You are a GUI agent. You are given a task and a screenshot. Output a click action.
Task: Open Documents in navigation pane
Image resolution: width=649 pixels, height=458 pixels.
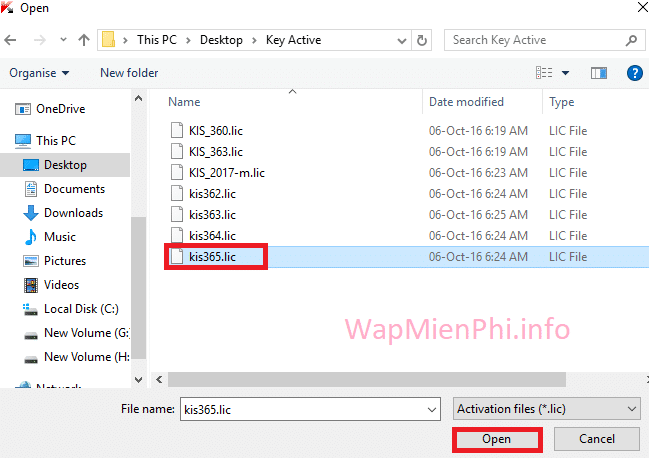coord(75,189)
